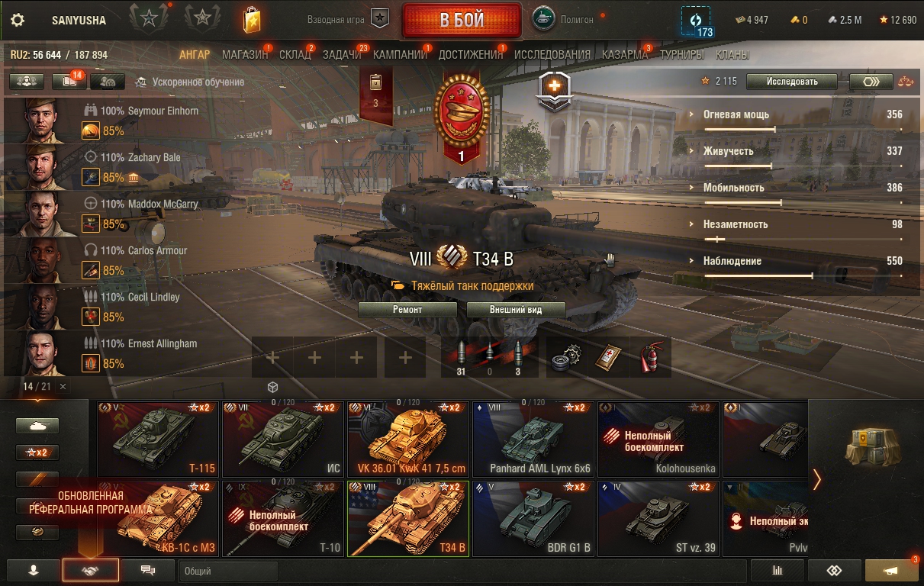Click the В БОЙ battle button
The width and height of the screenshot is (924, 586).
(x=462, y=20)
